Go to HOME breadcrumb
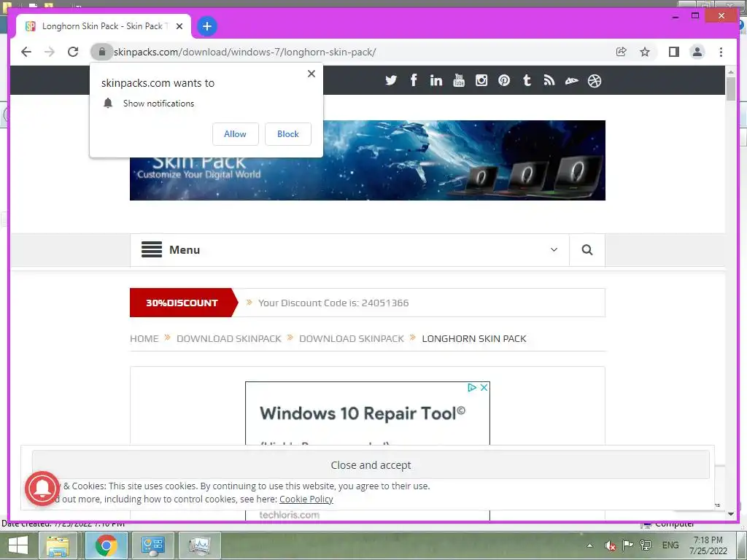The image size is (747, 560). [144, 338]
